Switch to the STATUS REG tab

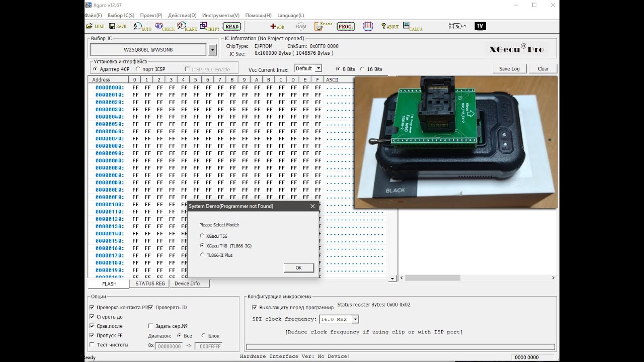pyautogui.click(x=150, y=284)
